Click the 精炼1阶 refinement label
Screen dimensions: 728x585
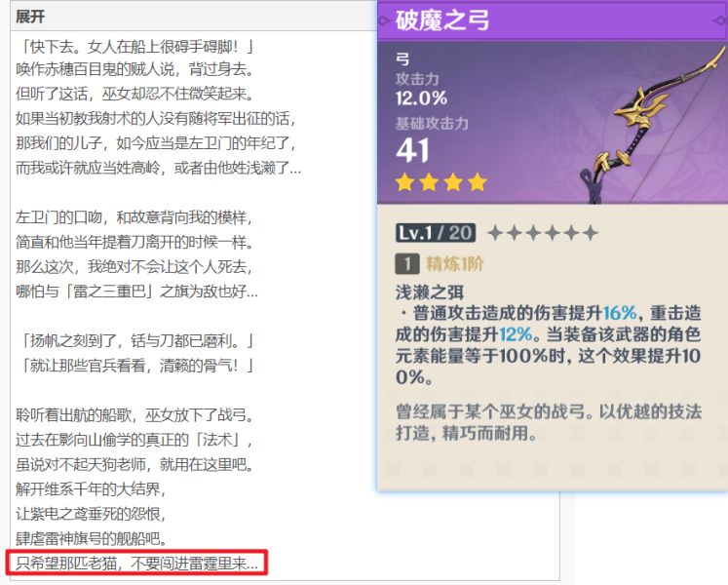click(454, 263)
